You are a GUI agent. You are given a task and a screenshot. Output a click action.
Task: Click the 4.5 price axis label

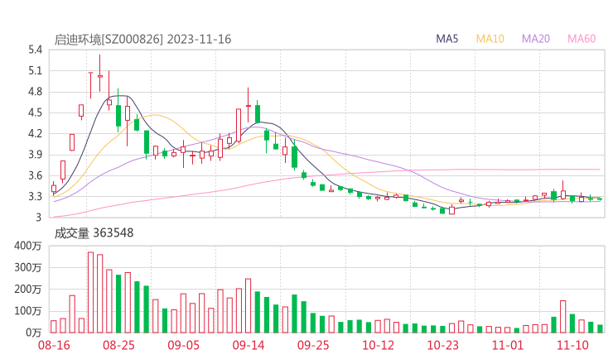click(35, 113)
